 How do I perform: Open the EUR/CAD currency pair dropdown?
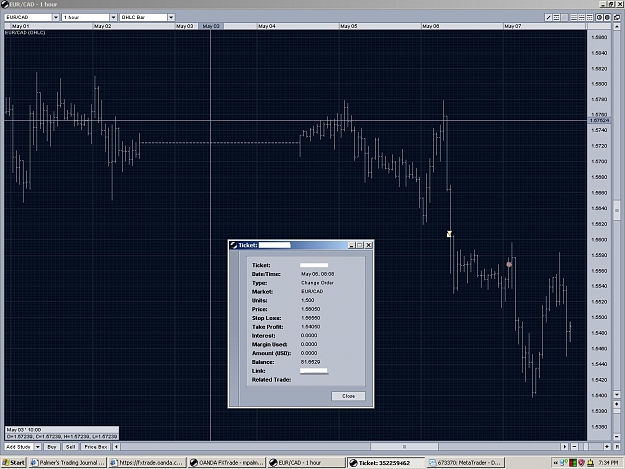point(55,17)
